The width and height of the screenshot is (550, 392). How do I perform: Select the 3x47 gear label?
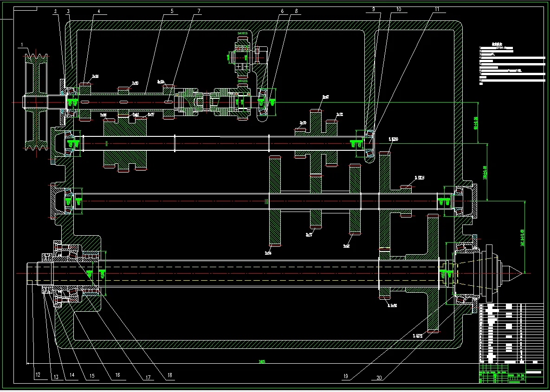point(325,97)
